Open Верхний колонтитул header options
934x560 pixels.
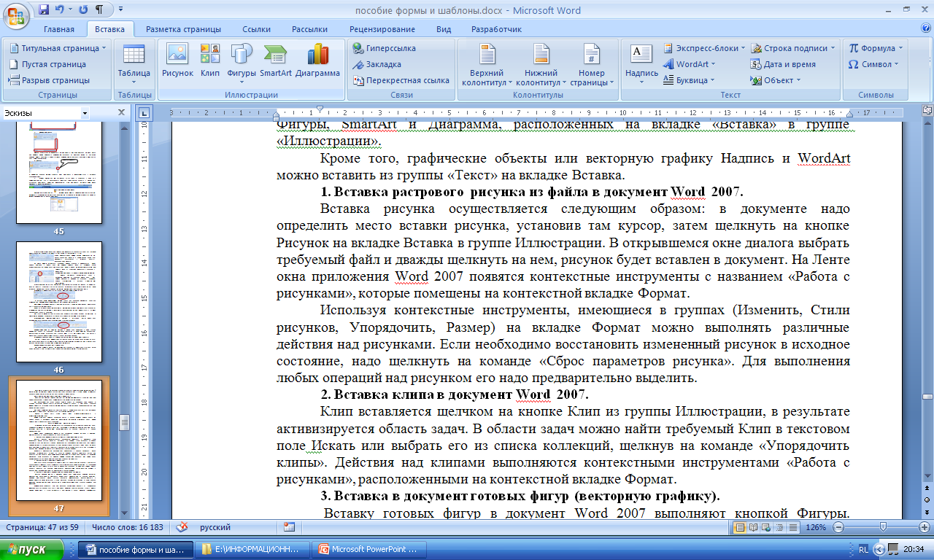[487, 64]
